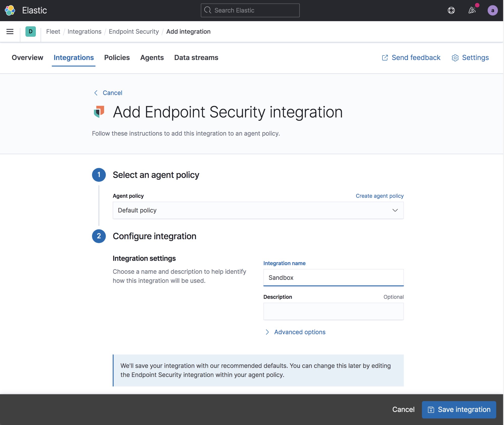504x425 pixels.
Task: Switch to the Policies tab
Action: (x=117, y=57)
